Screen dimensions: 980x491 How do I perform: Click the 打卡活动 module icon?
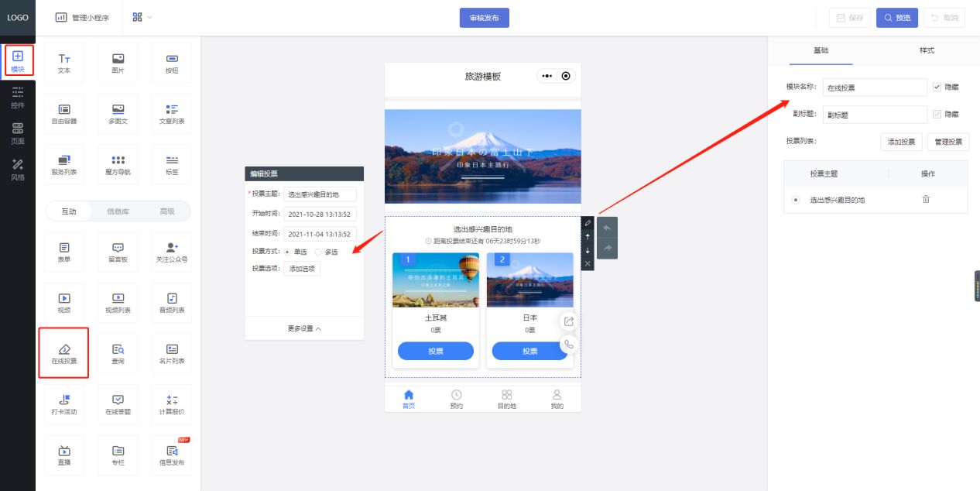click(x=63, y=403)
